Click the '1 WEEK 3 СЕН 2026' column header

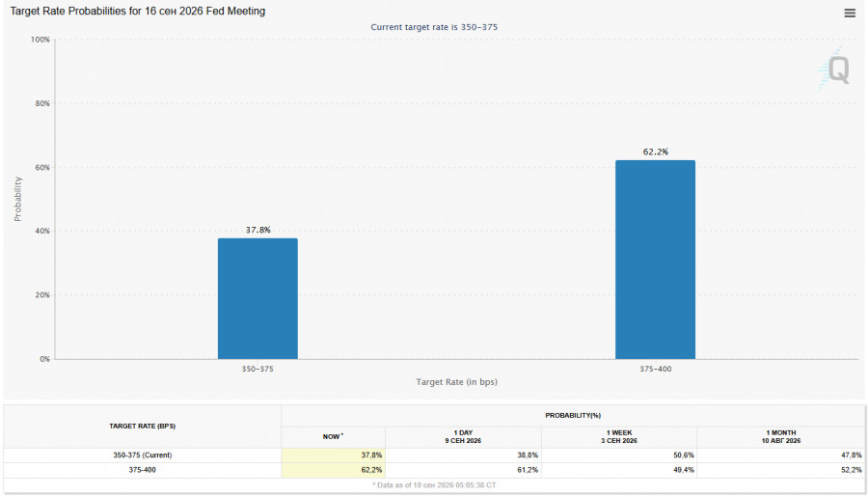(x=619, y=436)
